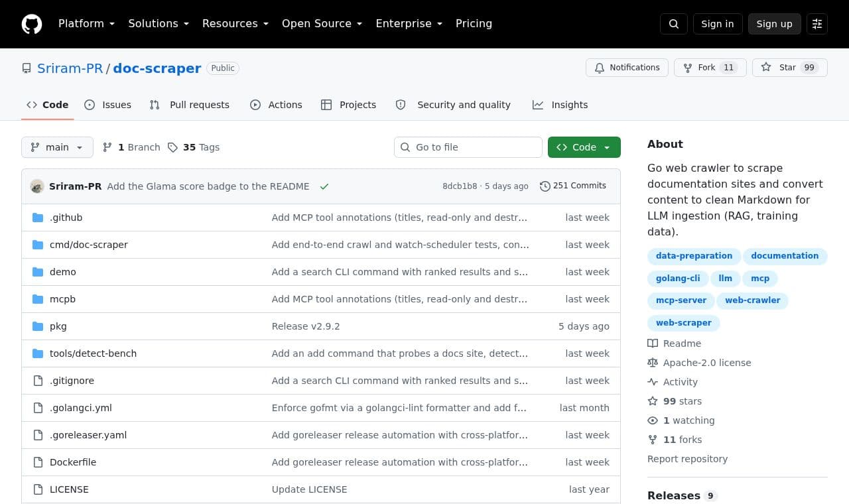The width and height of the screenshot is (849, 504).
Task: Expand the Platform menu in header
Action: [x=86, y=24]
